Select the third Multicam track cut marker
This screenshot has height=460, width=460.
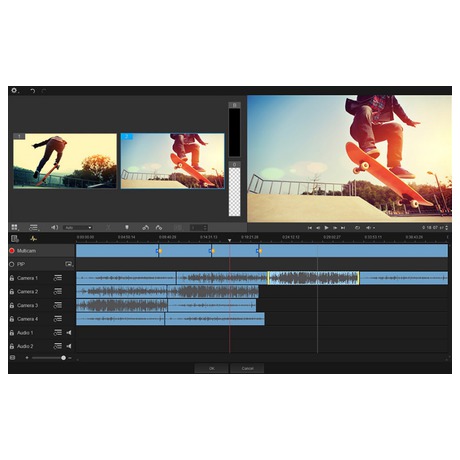[259, 251]
